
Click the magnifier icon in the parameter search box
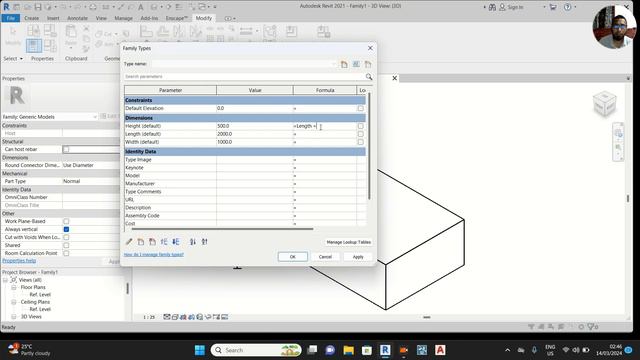click(x=369, y=76)
